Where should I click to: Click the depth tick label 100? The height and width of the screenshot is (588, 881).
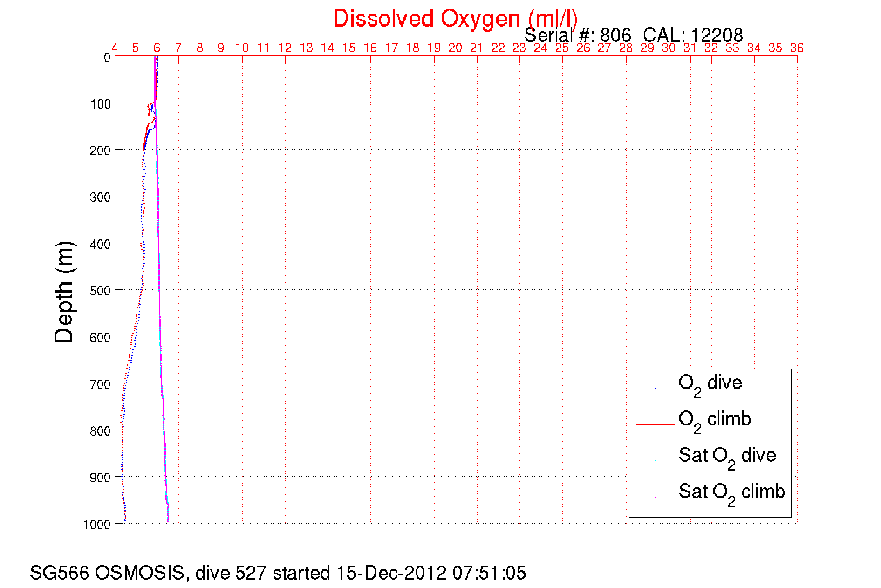tap(101, 104)
